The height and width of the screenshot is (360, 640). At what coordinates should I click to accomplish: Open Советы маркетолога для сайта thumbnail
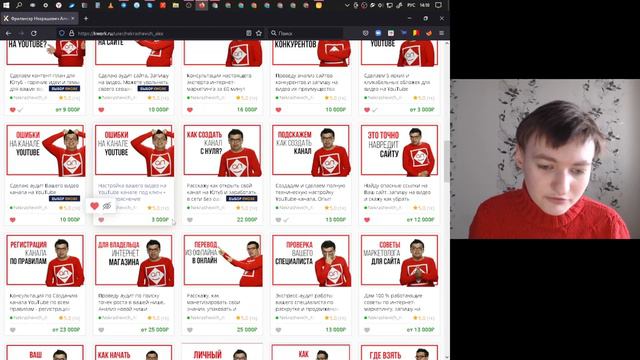(x=400, y=260)
